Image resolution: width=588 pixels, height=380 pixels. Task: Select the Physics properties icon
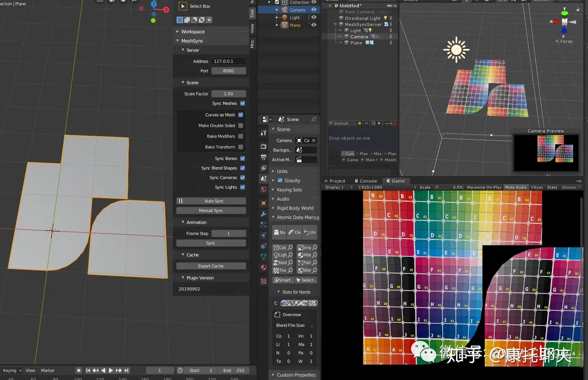(263, 235)
